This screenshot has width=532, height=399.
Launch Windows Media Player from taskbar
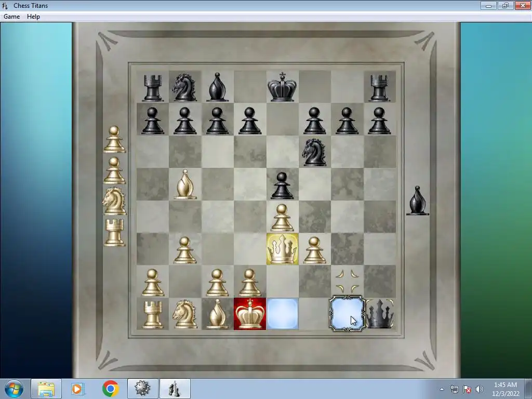click(x=77, y=389)
